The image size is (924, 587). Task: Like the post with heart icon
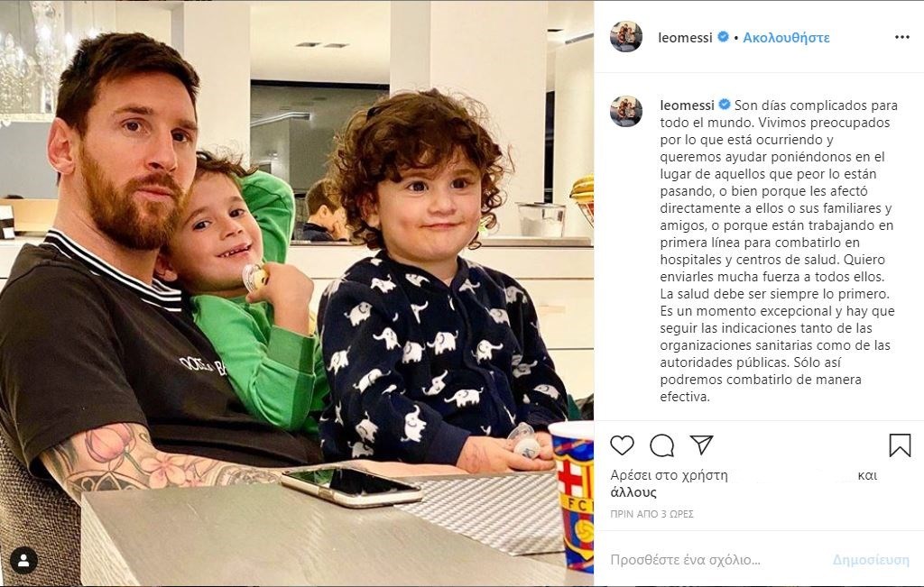pyautogui.click(x=622, y=445)
